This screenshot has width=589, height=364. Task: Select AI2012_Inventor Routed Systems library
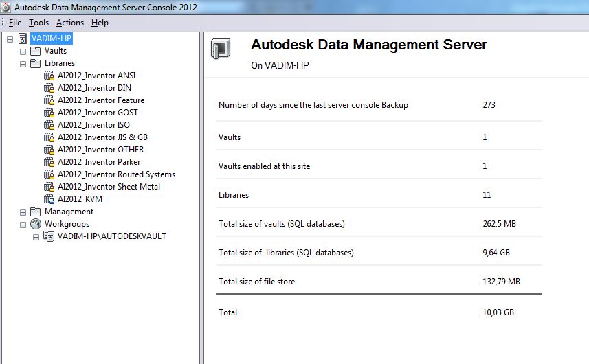tap(116, 174)
